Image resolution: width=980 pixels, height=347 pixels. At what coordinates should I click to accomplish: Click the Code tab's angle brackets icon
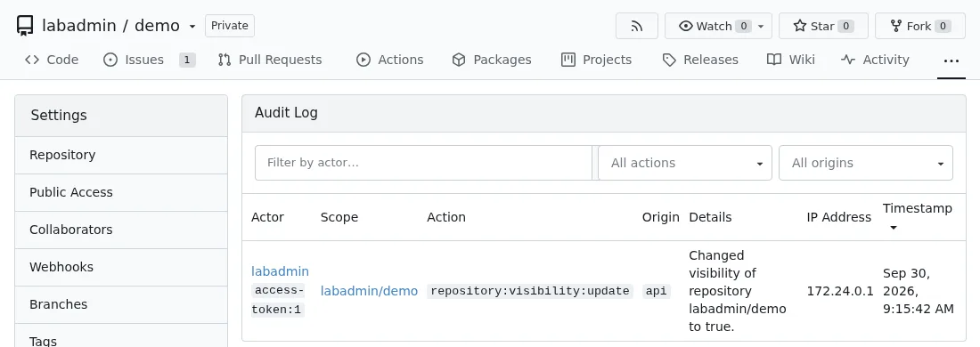pos(32,60)
